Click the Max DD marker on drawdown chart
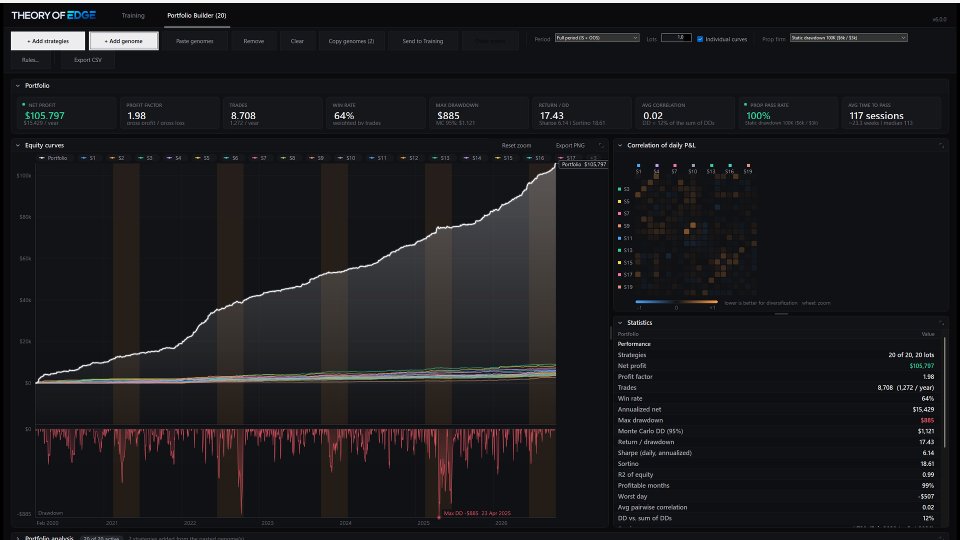Viewport: 960px width, 540px height. click(438, 517)
